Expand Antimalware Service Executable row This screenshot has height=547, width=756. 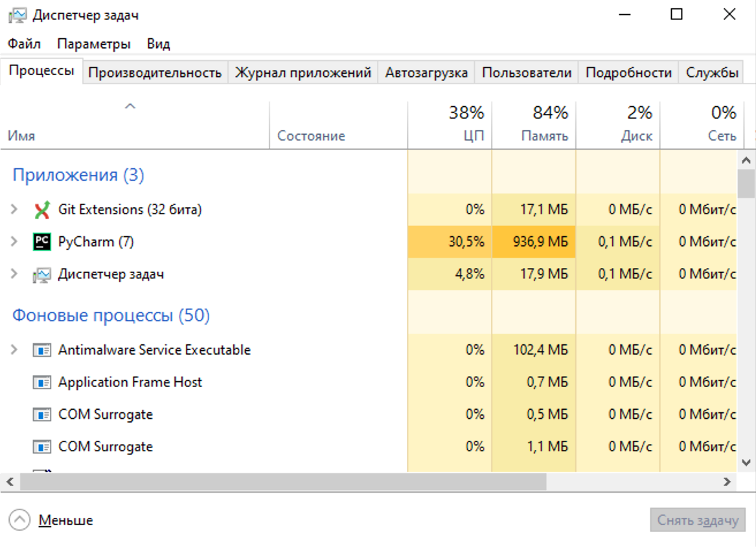pyautogui.click(x=14, y=350)
